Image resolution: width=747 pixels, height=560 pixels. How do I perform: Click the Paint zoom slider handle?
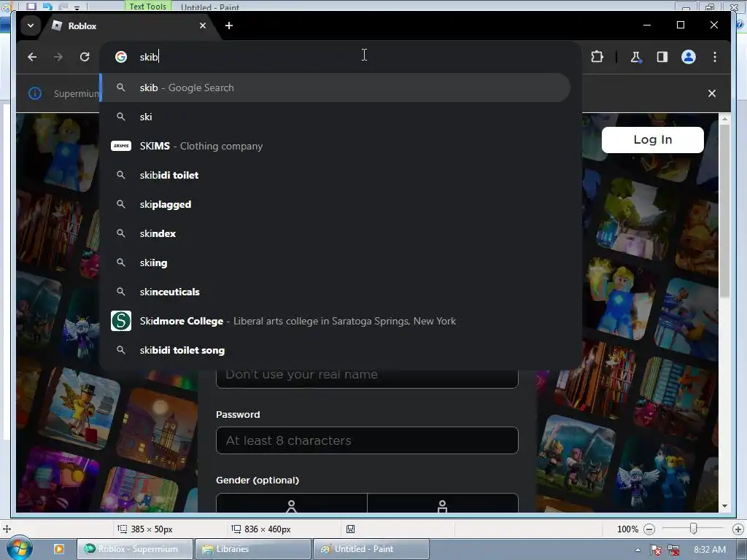click(x=693, y=529)
